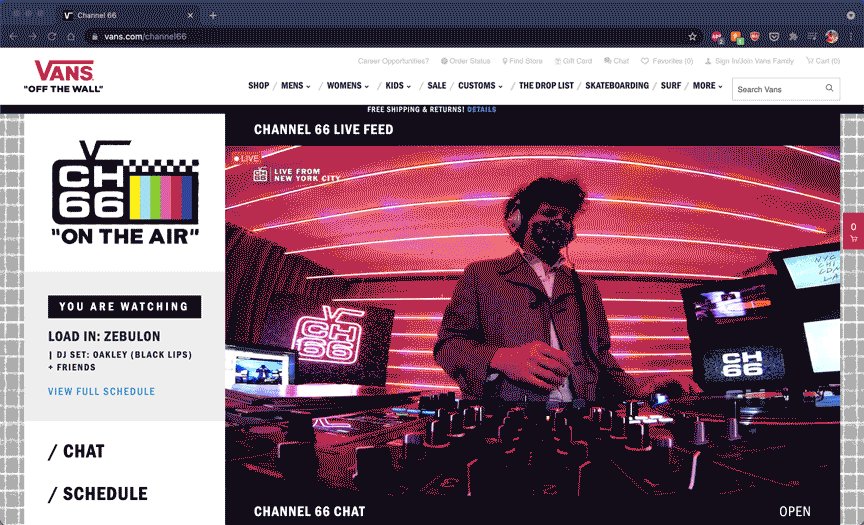Click the CHANNEL 66 LIVE FEED heading

coord(323,129)
